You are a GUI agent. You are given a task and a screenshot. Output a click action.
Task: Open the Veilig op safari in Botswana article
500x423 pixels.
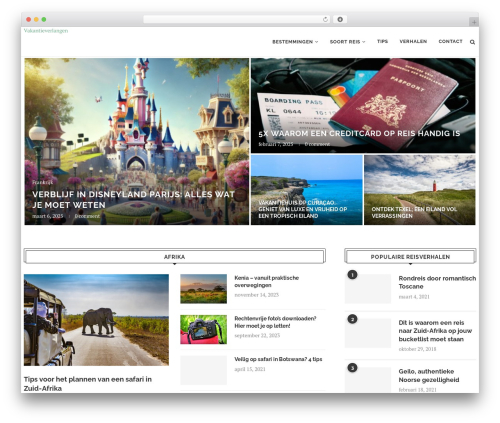coord(278,359)
